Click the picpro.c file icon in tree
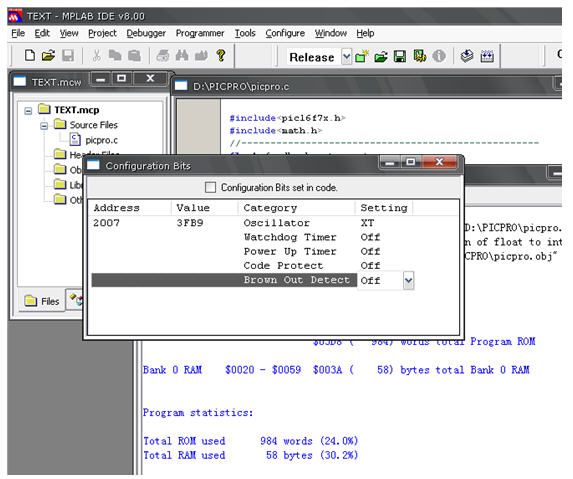This screenshot has height=479, width=573. click(75, 140)
